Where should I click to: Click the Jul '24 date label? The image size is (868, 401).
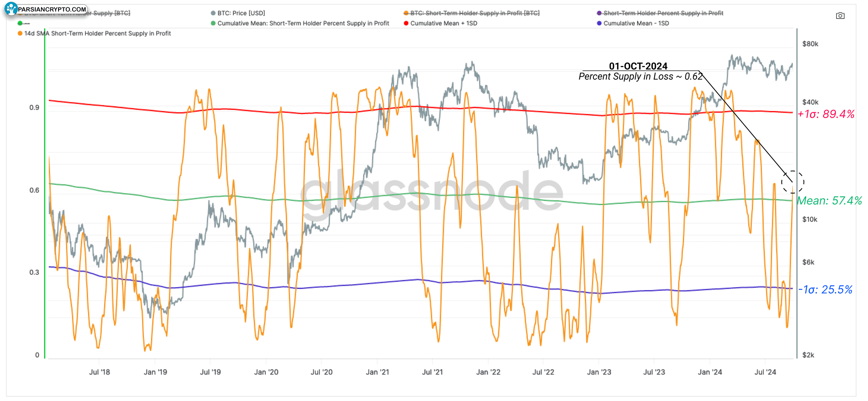pos(765,372)
